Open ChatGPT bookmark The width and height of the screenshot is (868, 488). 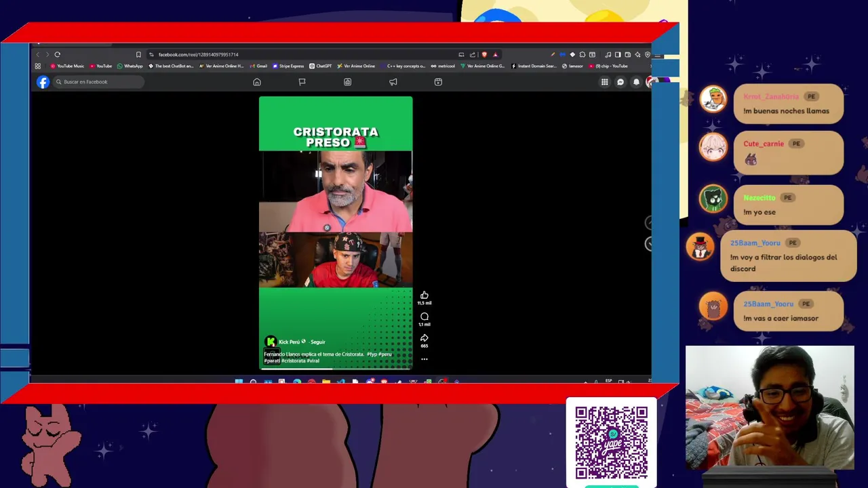pyautogui.click(x=320, y=66)
